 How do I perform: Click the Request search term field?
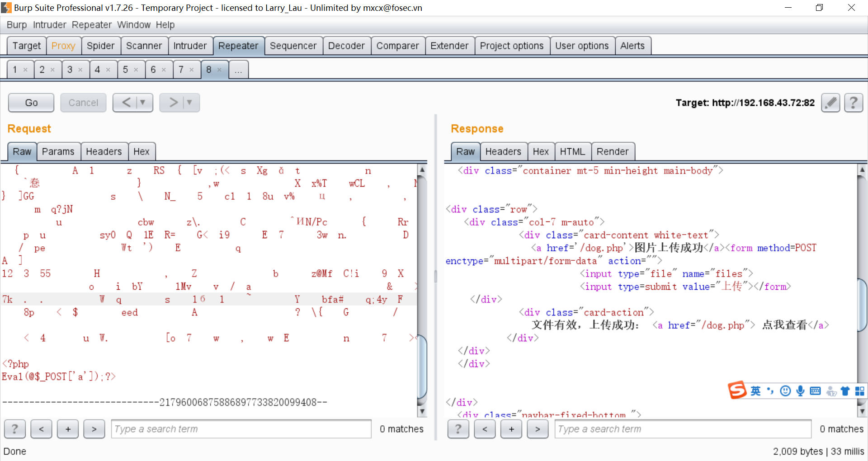tap(241, 429)
